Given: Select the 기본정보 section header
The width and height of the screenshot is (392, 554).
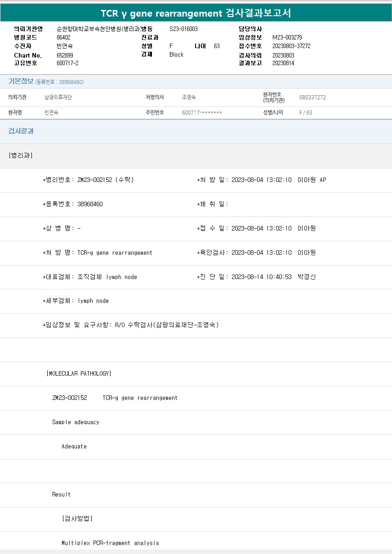Looking at the screenshot, I should [21, 81].
